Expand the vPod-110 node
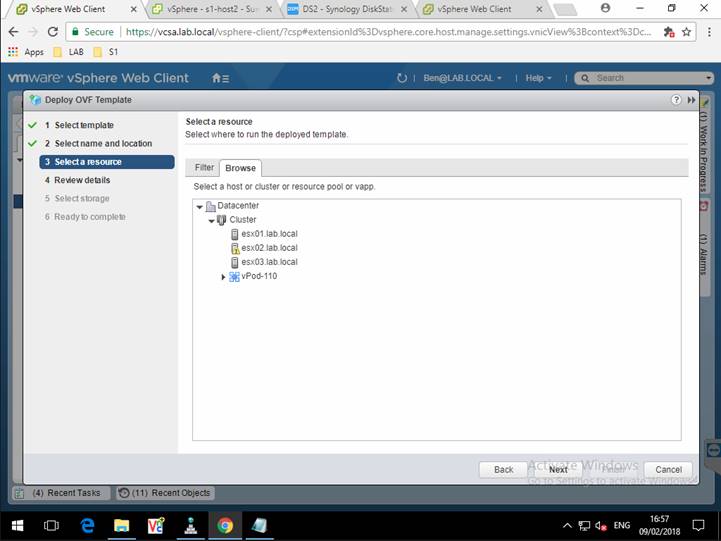The width and height of the screenshot is (721, 541). [x=223, y=277]
